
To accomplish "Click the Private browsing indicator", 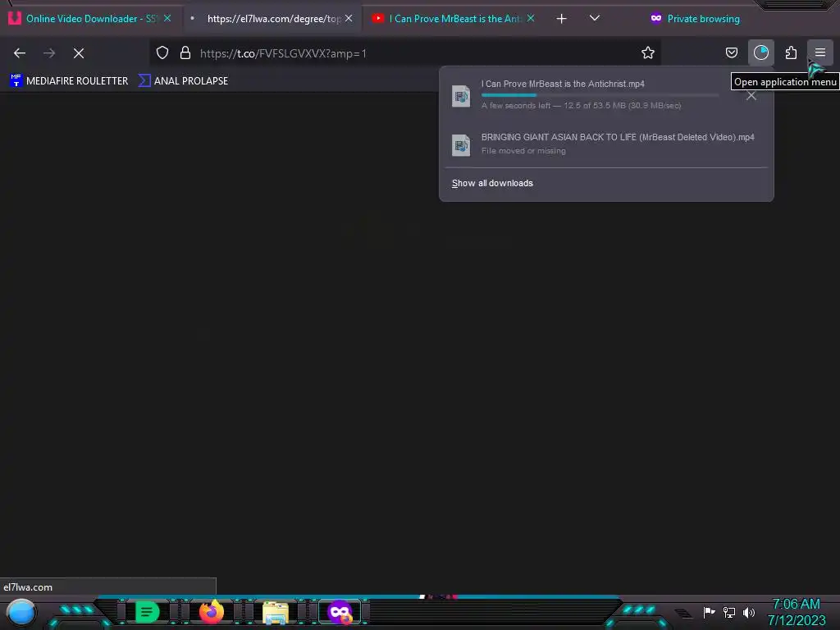I will point(695,19).
